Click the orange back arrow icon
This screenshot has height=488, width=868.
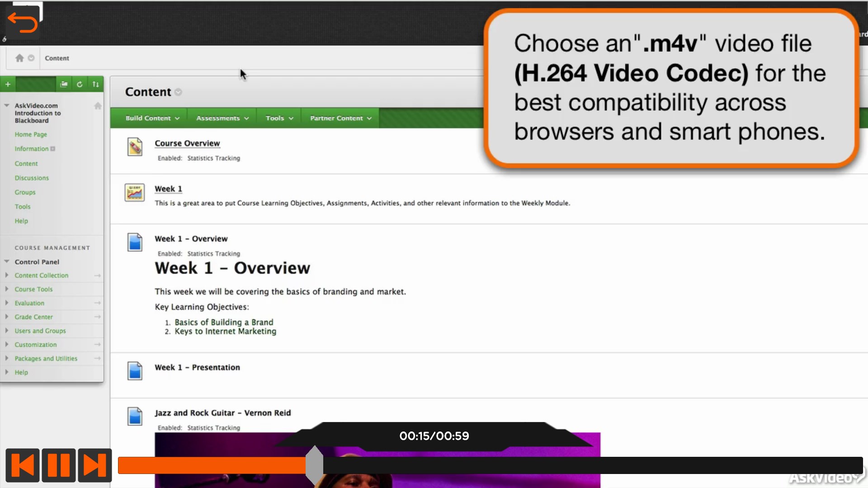coord(23,23)
